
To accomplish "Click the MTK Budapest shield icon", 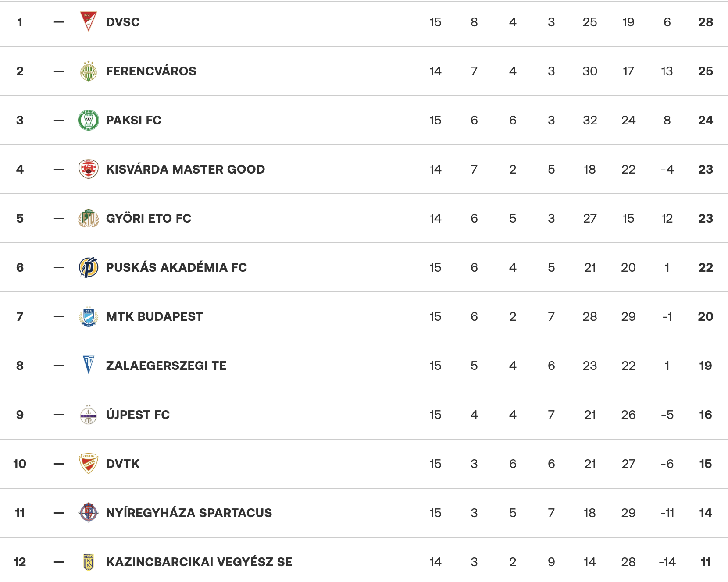I will 88,316.
